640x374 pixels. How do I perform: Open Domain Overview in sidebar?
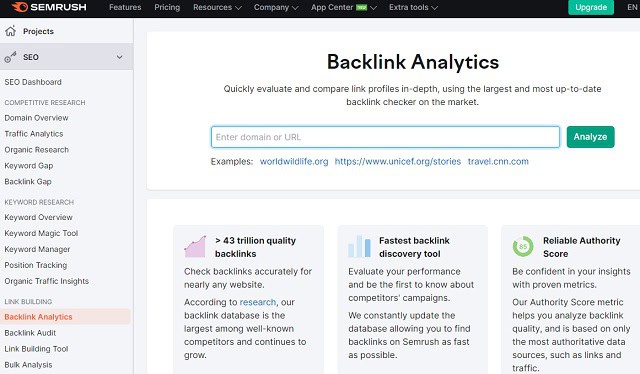coord(36,118)
